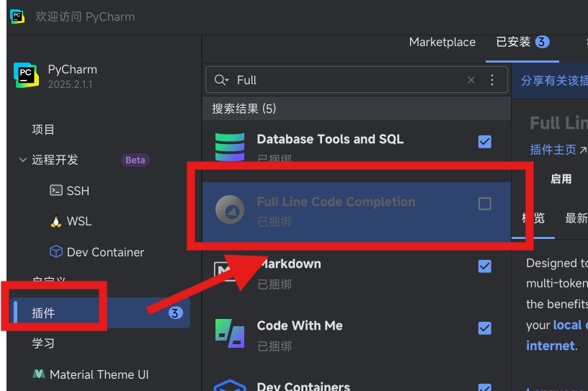This screenshot has height=391, width=588.
Task: Click the Material Theme UI icon
Action: coord(39,374)
